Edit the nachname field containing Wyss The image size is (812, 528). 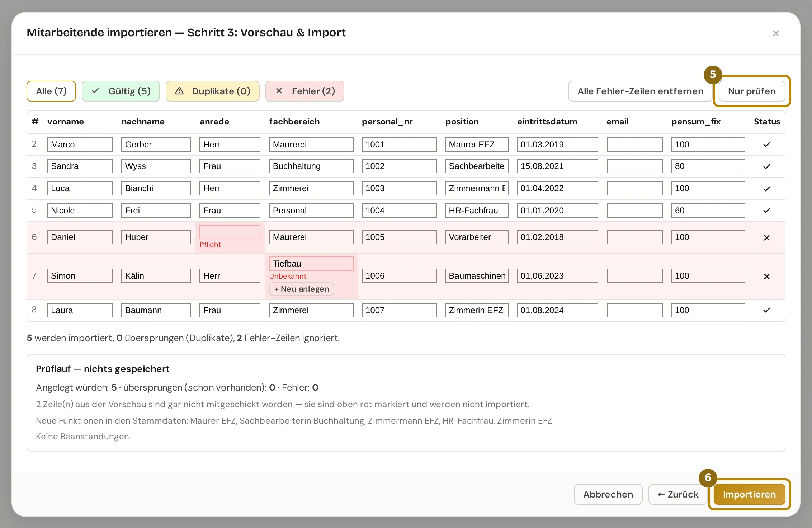tap(156, 166)
